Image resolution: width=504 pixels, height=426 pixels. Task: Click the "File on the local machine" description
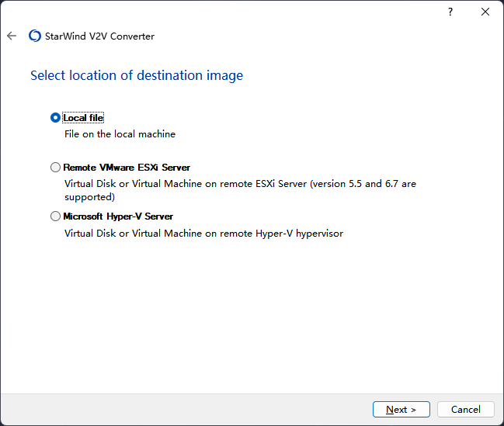tap(120, 134)
